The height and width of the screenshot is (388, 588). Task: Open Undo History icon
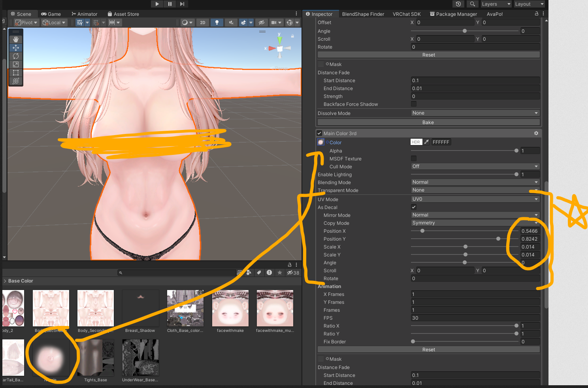(458, 4)
